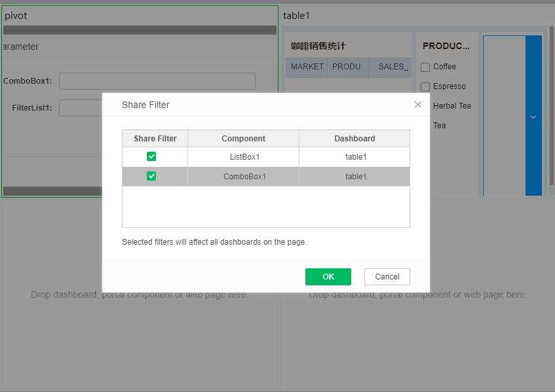
Task: Click the MARKET table column header
Action: (x=307, y=67)
